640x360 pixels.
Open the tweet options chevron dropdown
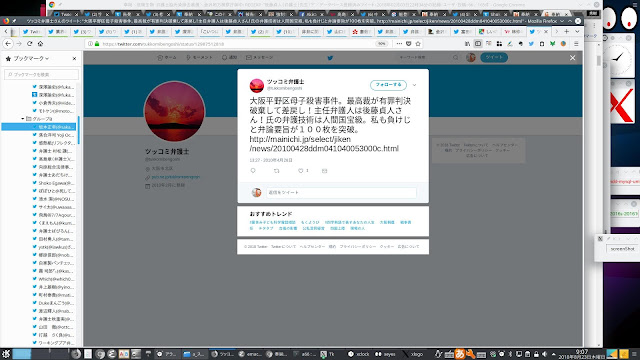(x=414, y=85)
